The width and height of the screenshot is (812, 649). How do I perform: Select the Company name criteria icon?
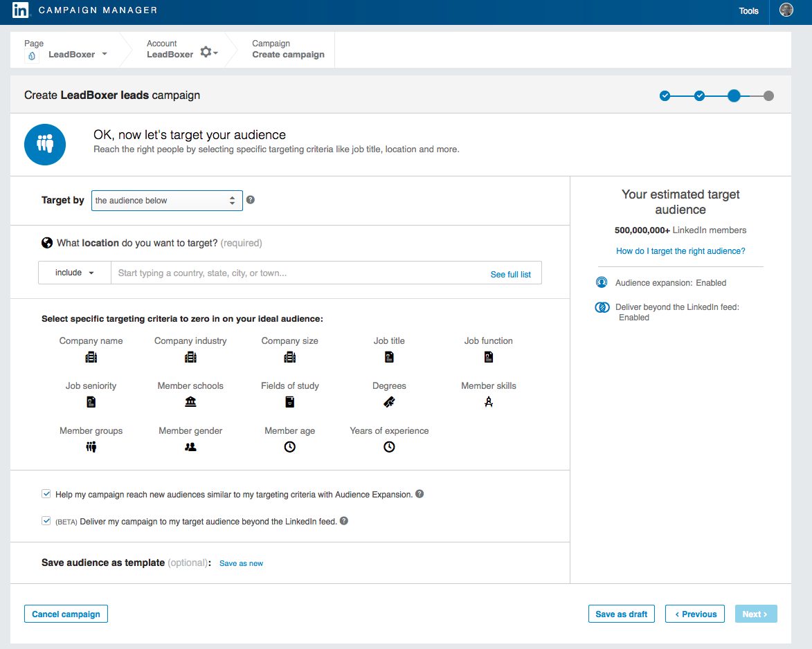pyautogui.click(x=91, y=357)
